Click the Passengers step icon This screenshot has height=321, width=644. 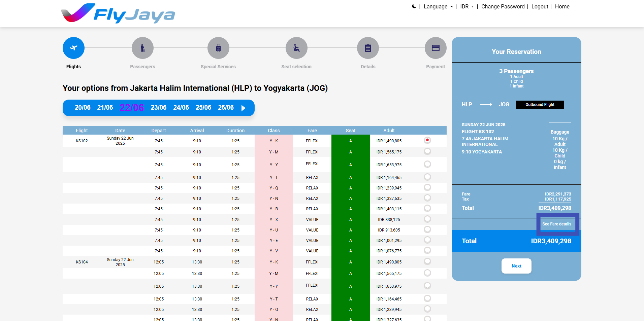[142, 48]
